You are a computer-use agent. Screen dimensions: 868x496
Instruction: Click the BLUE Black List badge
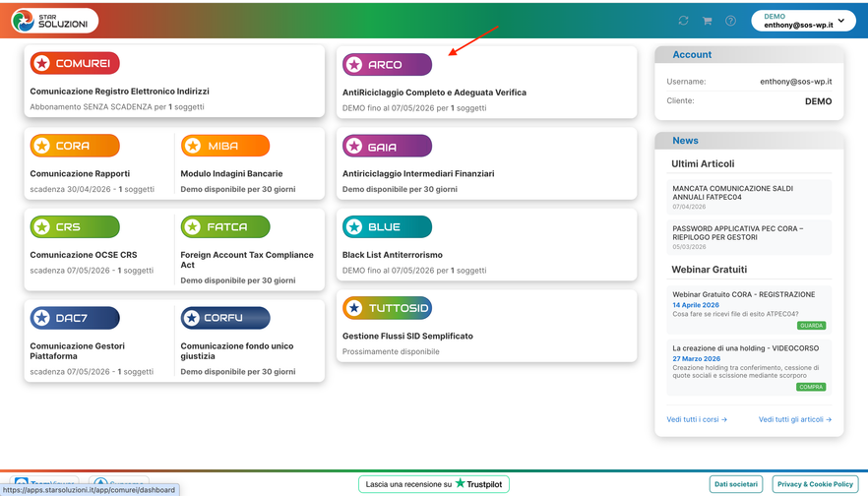coord(387,227)
